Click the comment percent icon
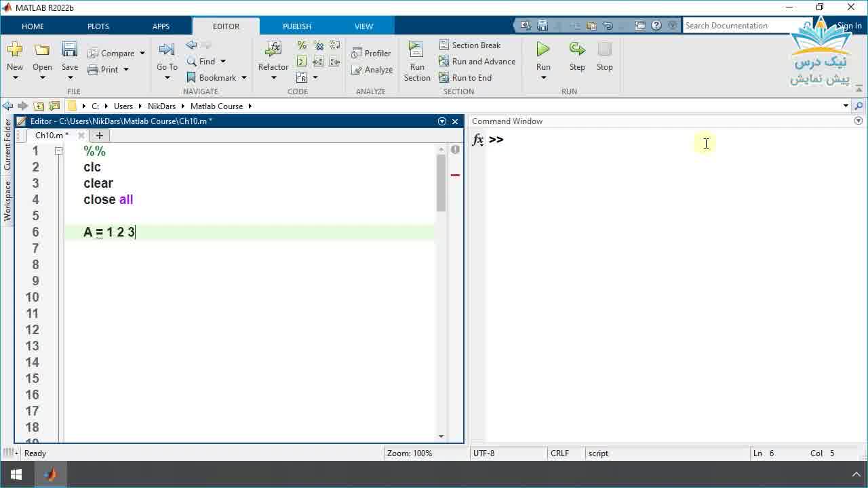 (302, 45)
